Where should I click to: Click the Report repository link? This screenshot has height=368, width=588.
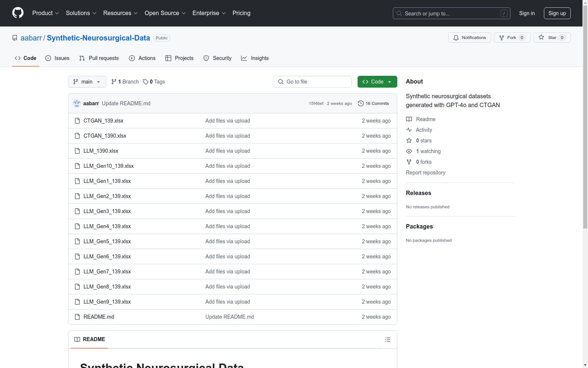(426, 173)
